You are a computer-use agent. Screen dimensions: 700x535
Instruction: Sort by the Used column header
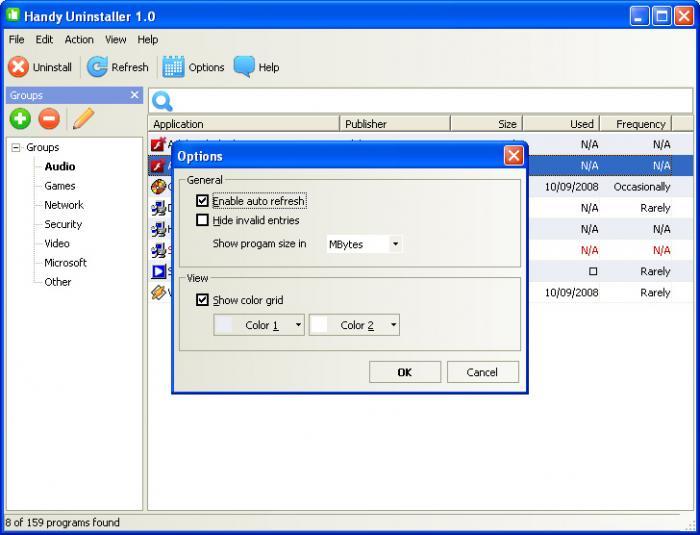click(561, 124)
